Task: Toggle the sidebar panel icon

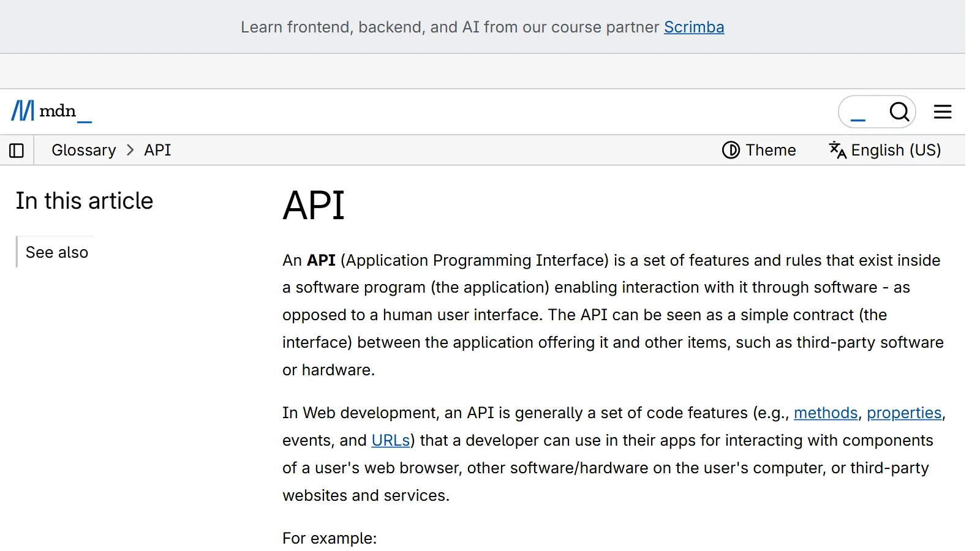Action: [x=17, y=150]
